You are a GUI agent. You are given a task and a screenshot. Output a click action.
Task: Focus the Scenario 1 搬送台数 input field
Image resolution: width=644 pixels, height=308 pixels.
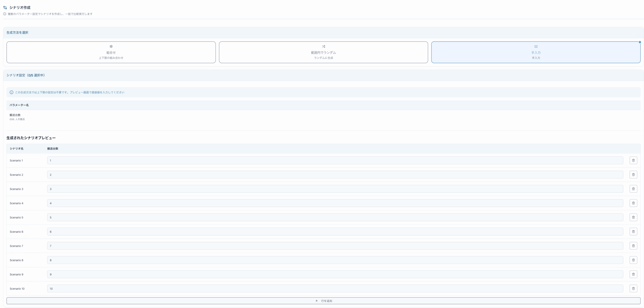[335, 161]
